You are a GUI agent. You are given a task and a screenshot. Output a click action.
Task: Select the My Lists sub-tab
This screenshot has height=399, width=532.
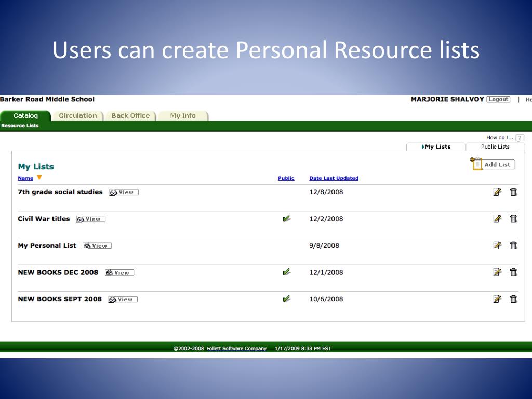coord(436,147)
